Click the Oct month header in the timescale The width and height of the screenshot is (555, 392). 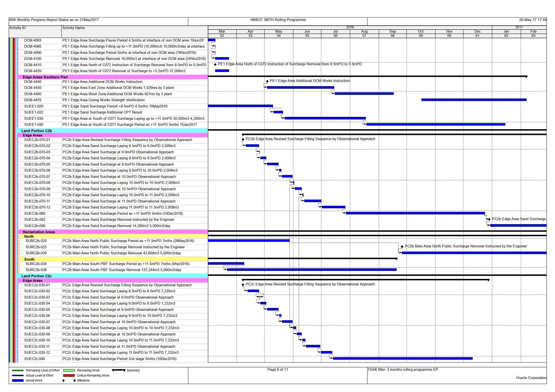(421, 31)
